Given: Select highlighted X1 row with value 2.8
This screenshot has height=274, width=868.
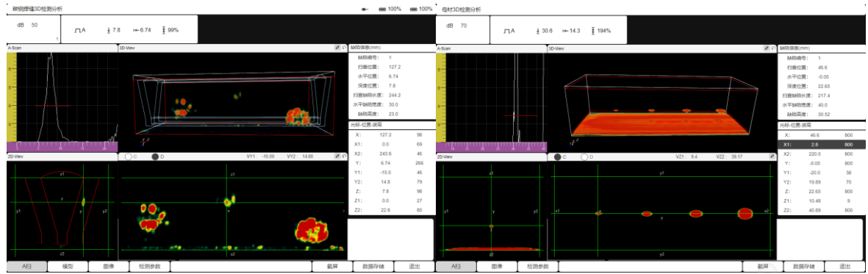Looking at the screenshot, I should tap(821, 144).
